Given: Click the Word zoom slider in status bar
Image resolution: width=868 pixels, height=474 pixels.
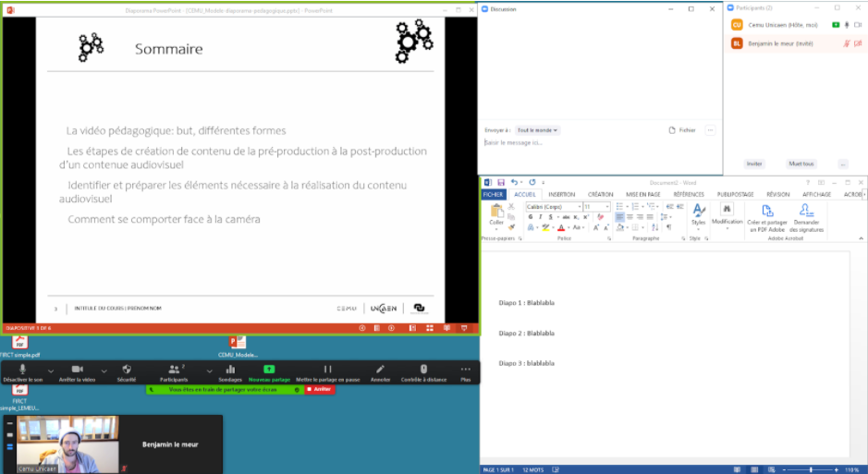Looking at the screenshot, I should click(x=812, y=469).
